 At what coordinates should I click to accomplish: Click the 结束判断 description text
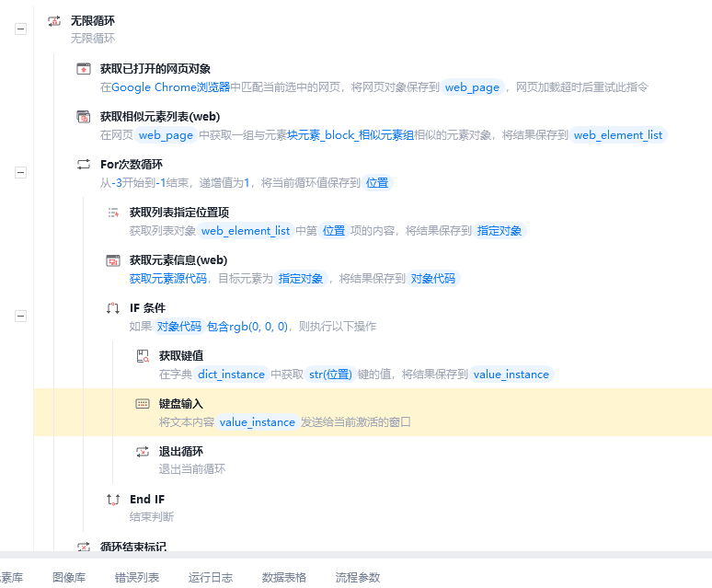[x=152, y=517]
